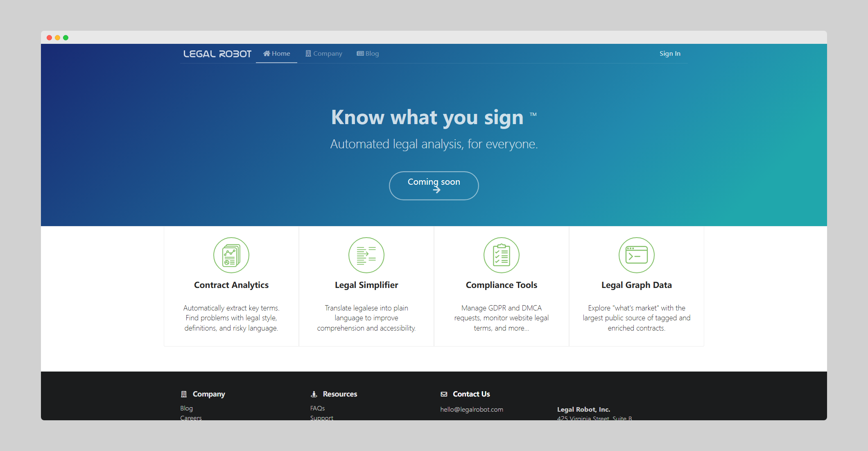868x451 pixels.
Task: Select the Legal Graph Data heading
Action: click(x=637, y=285)
